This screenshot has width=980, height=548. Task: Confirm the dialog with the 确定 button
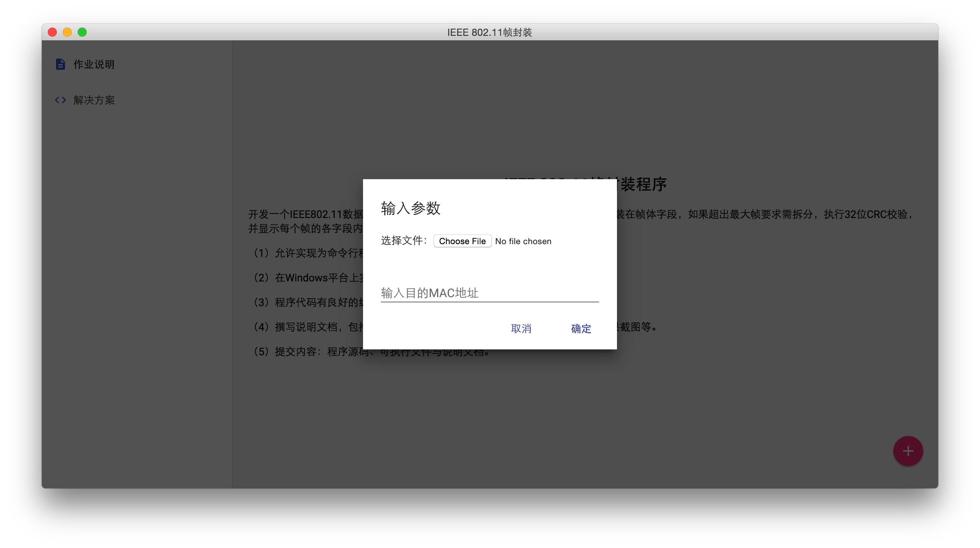(x=580, y=328)
